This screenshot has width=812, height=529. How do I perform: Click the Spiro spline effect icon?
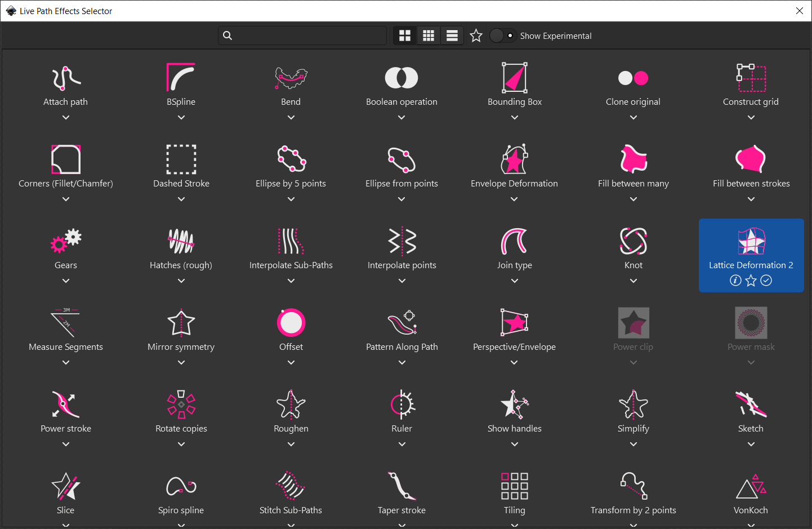pos(181,486)
